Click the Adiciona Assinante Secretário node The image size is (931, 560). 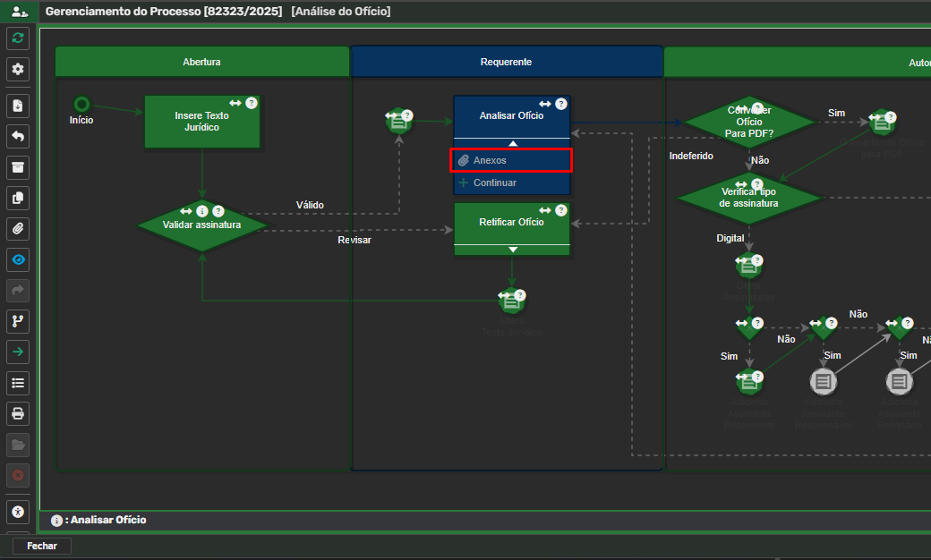click(900, 381)
